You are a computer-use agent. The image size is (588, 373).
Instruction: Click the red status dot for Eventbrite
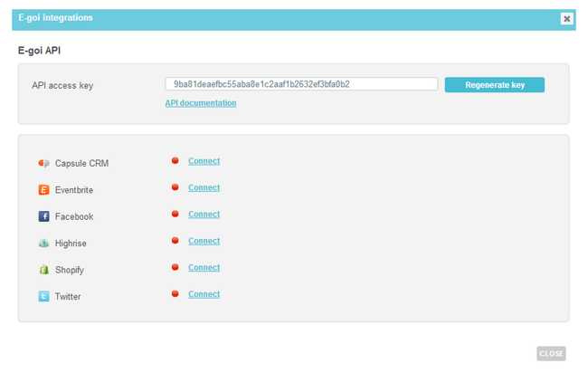(175, 187)
